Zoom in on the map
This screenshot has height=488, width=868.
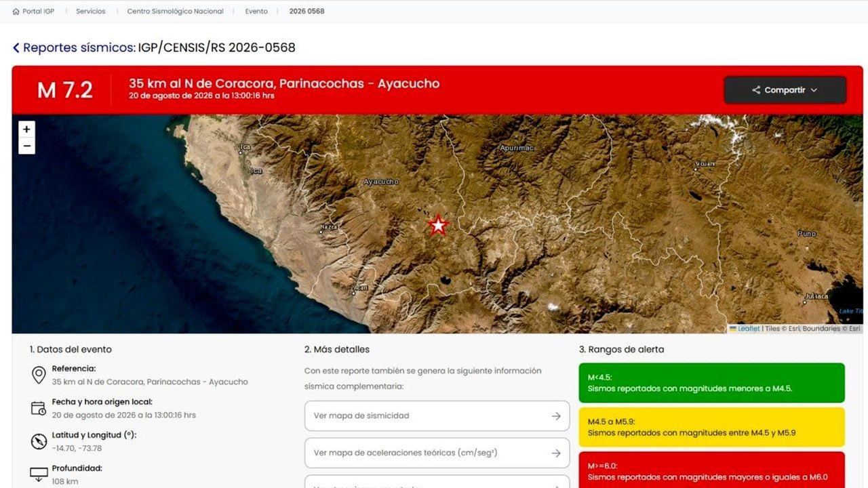pos(26,129)
